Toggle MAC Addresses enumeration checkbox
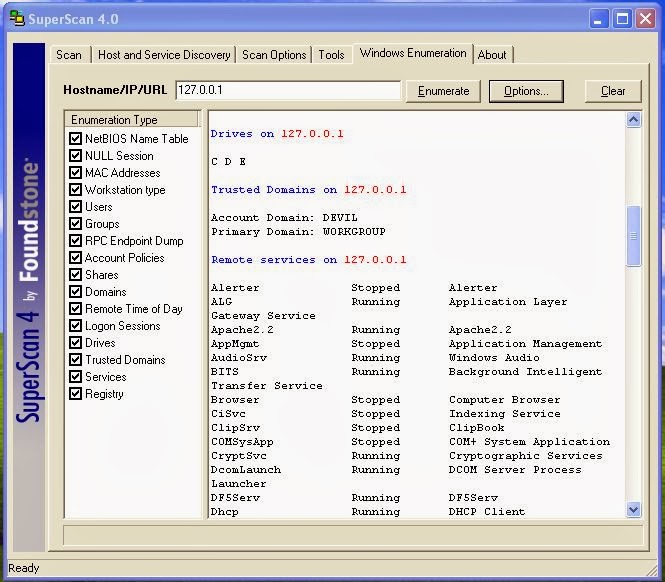665x582 pixels. coord(75,172)
